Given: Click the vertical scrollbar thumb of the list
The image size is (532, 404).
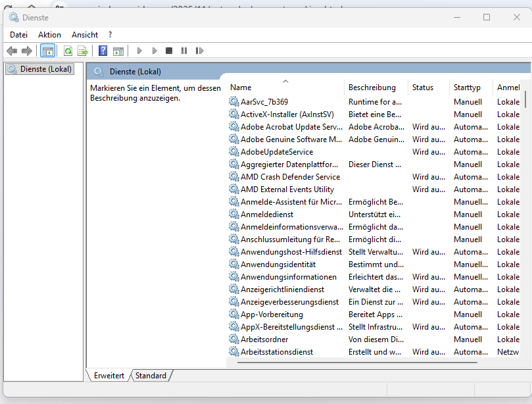Looking at the screenshot, I should point(525,99).
